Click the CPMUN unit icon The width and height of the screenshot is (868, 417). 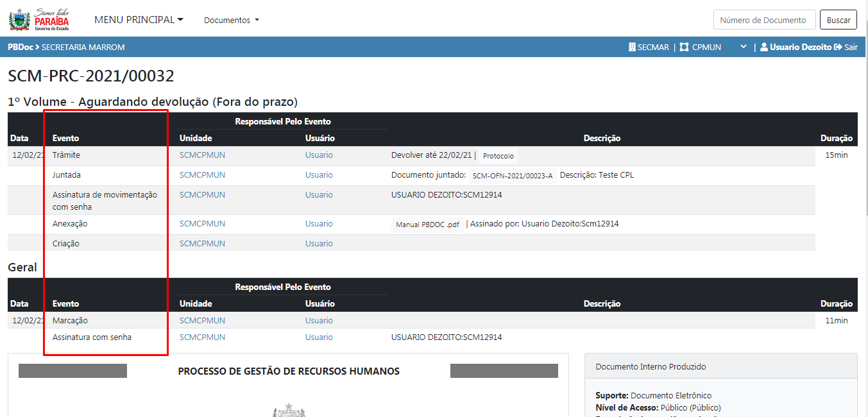[685, 47]
